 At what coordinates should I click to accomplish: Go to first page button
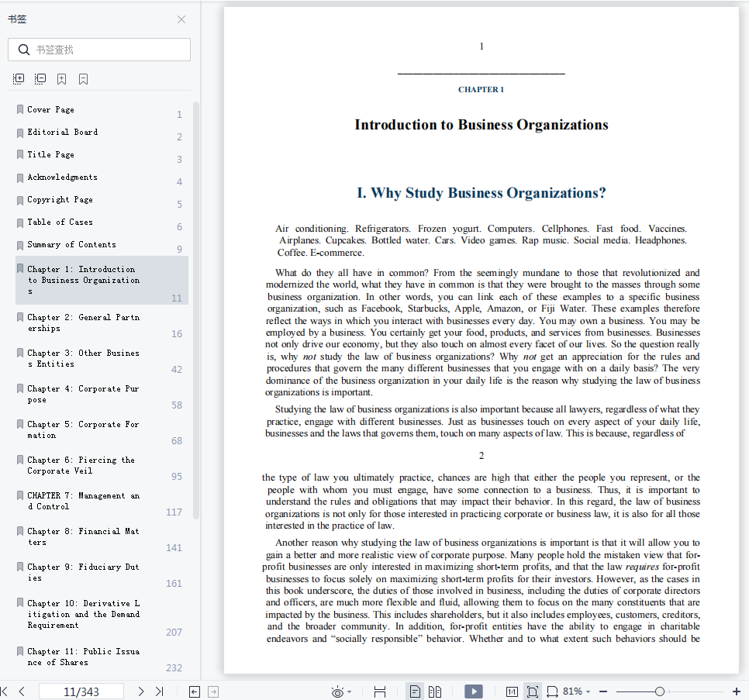tap(5, 691)
